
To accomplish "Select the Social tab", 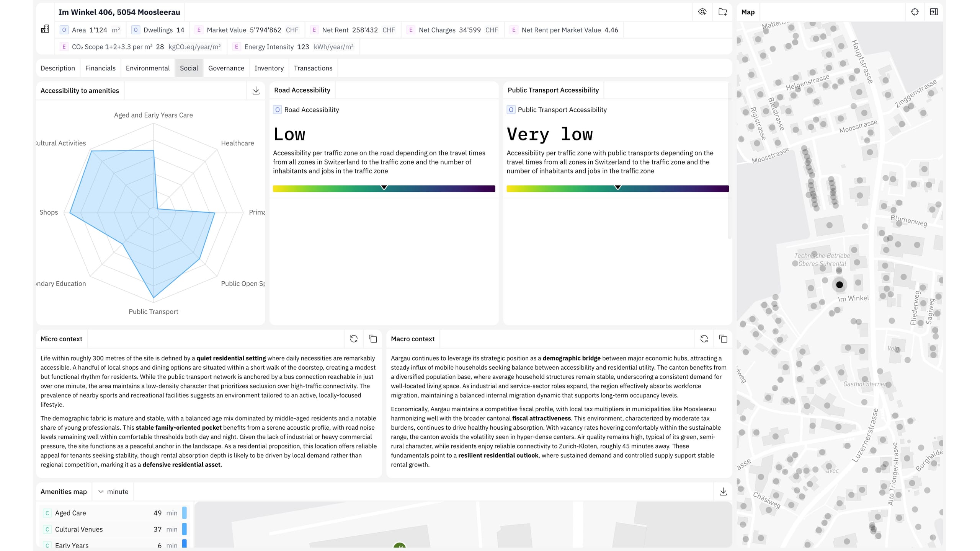I will (189, 68).
